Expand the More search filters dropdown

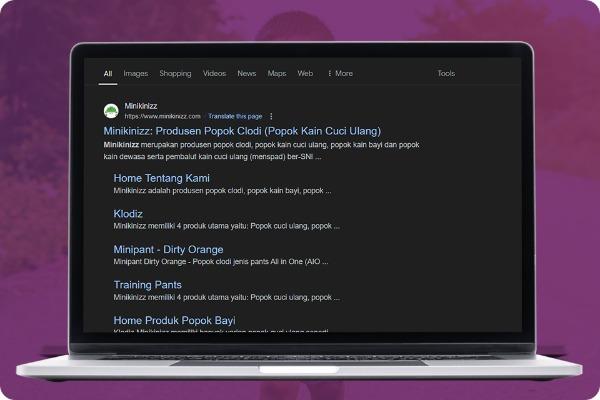pyautogui.click(x=339, y=73)
